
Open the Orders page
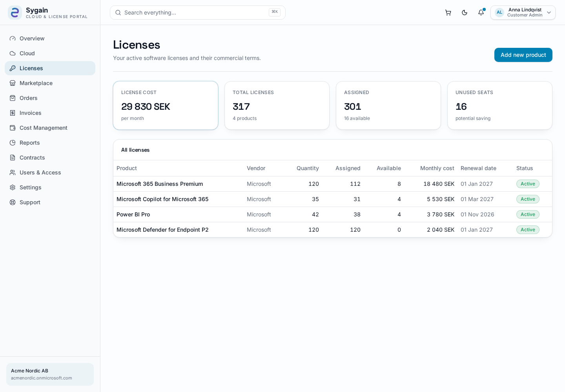50,98
